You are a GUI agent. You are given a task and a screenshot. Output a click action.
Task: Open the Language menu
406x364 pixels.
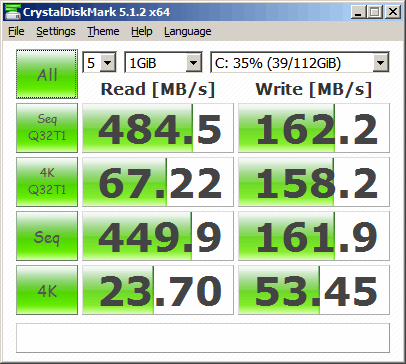188,31
